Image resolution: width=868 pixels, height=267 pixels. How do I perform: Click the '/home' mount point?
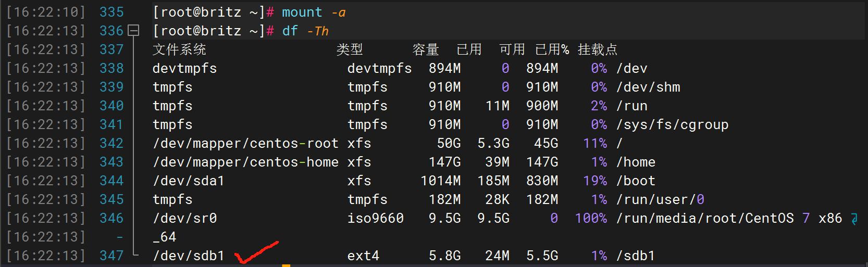tap(636, 162)
